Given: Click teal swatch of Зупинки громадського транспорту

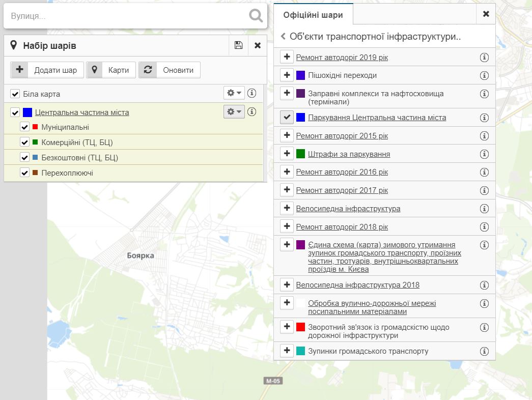Looking at the screenshot, I should pos(300,351).
